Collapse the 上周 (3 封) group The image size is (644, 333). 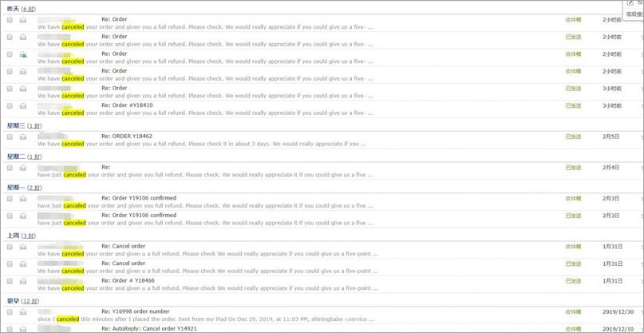14,236
